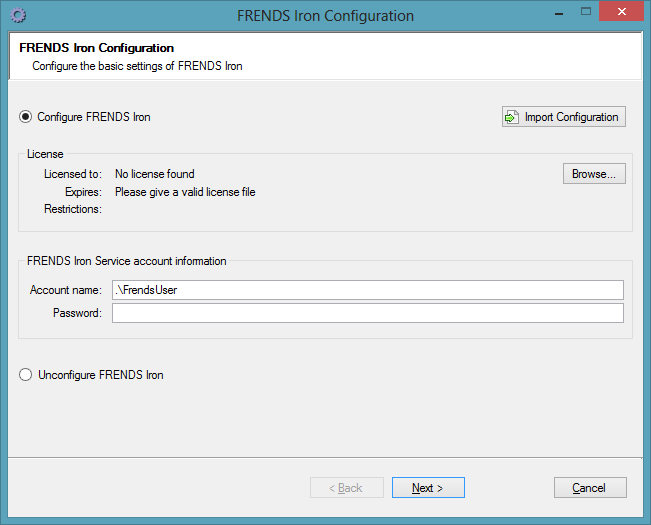
Task: Close the FRENDS Iron Configuration window
Action: (621, 12)
